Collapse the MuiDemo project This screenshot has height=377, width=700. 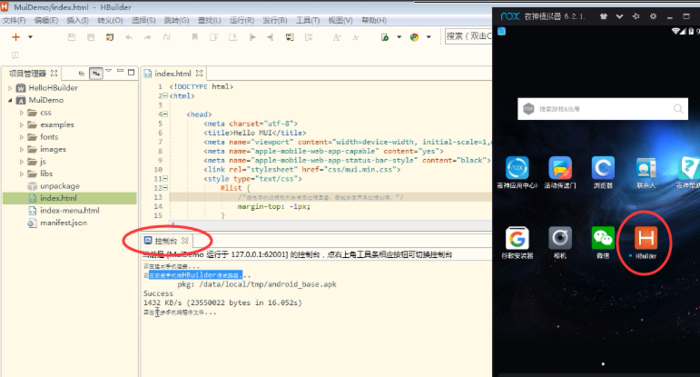[10, 101]
